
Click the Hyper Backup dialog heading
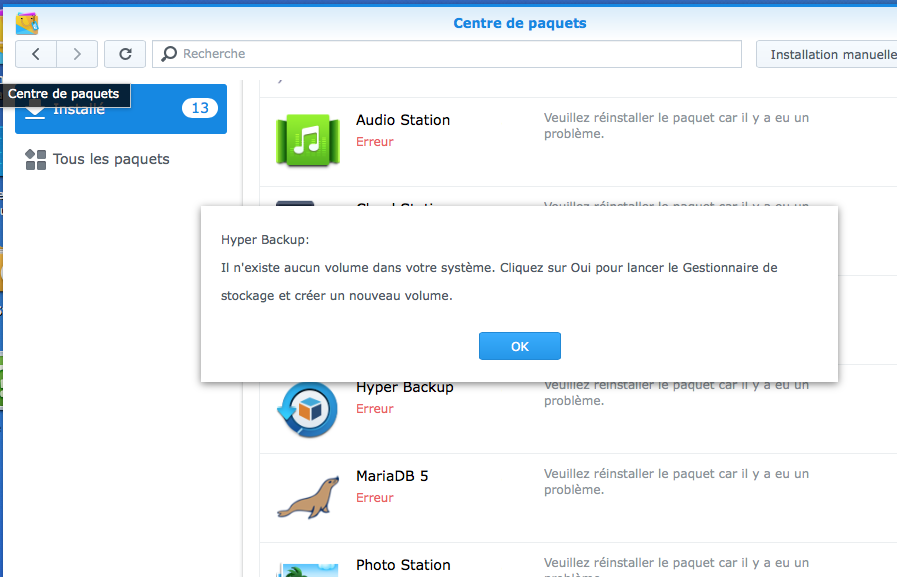(x=265, y=240)
